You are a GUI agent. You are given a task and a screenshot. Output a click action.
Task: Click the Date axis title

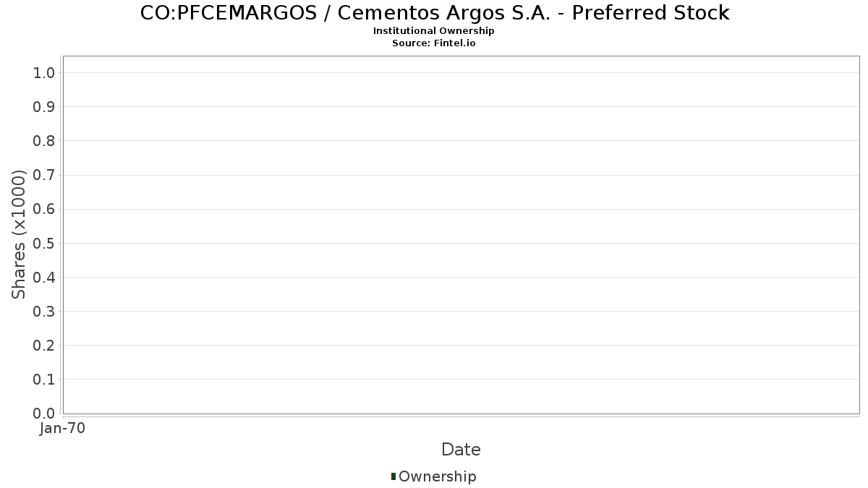coord(461,450)
